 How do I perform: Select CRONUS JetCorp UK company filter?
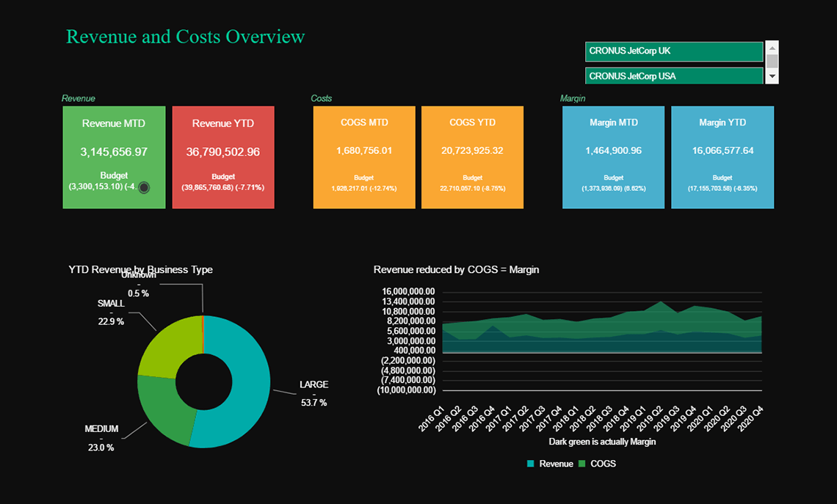pyautogui.click(x=674, y=52)
